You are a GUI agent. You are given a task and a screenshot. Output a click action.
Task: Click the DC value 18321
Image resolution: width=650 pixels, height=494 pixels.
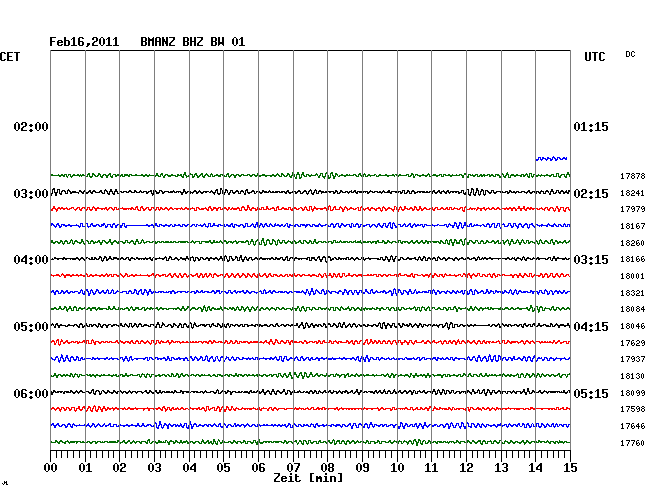pos(633,293)
